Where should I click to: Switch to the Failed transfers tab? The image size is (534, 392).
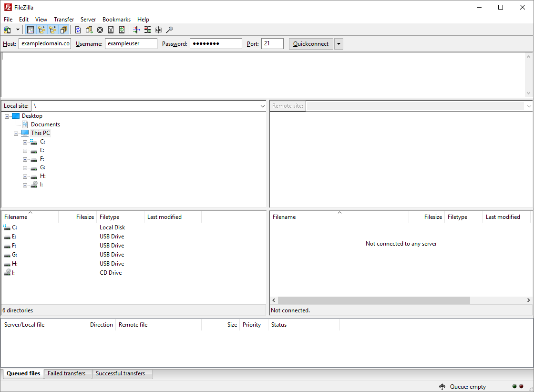68,374
